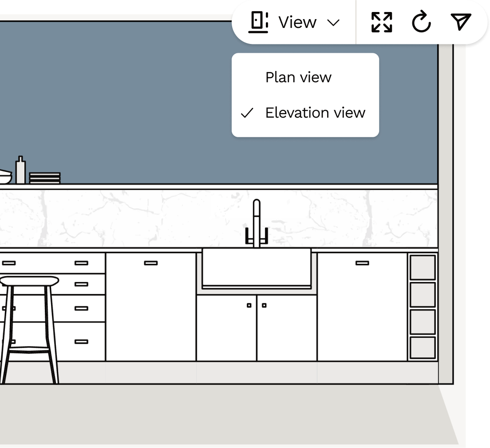Select the large single-door cabinet left of the sink
This screenshot has width=490, height=448.
pyautogui.click(x=151, y=306)
